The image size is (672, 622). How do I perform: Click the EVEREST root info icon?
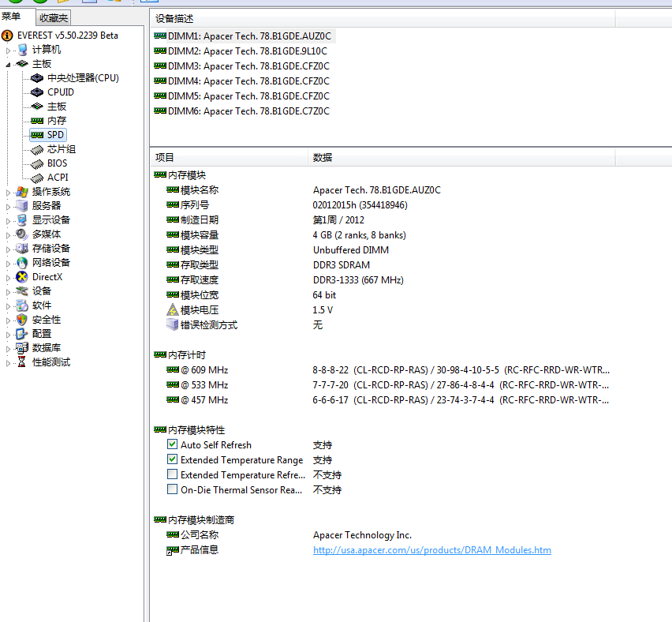tap(7, 36)
